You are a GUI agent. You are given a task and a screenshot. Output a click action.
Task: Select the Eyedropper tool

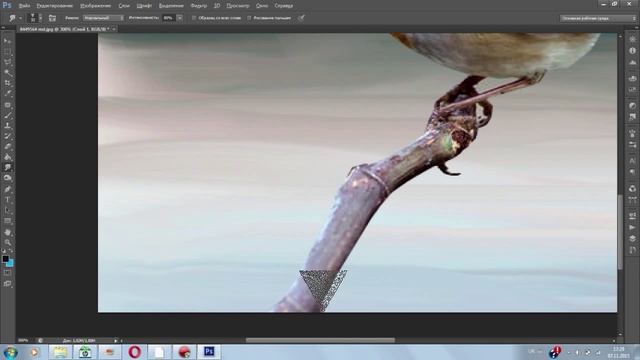(x=7, y=94)
